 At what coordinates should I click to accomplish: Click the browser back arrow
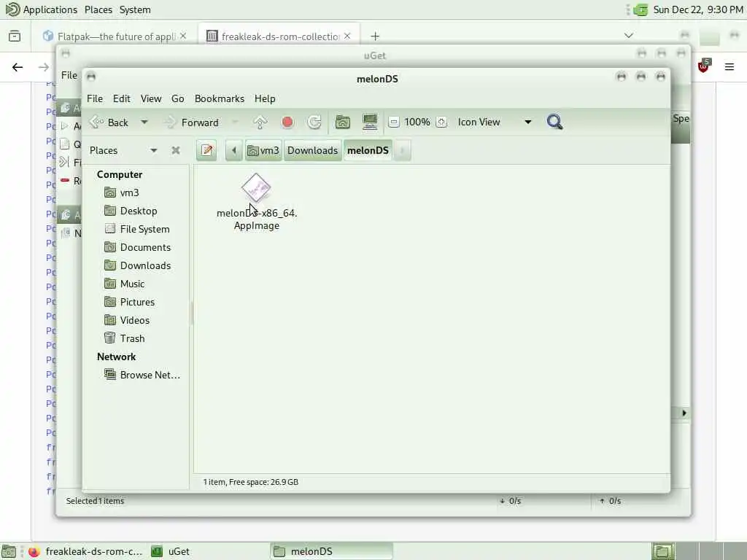pos(18,67)
